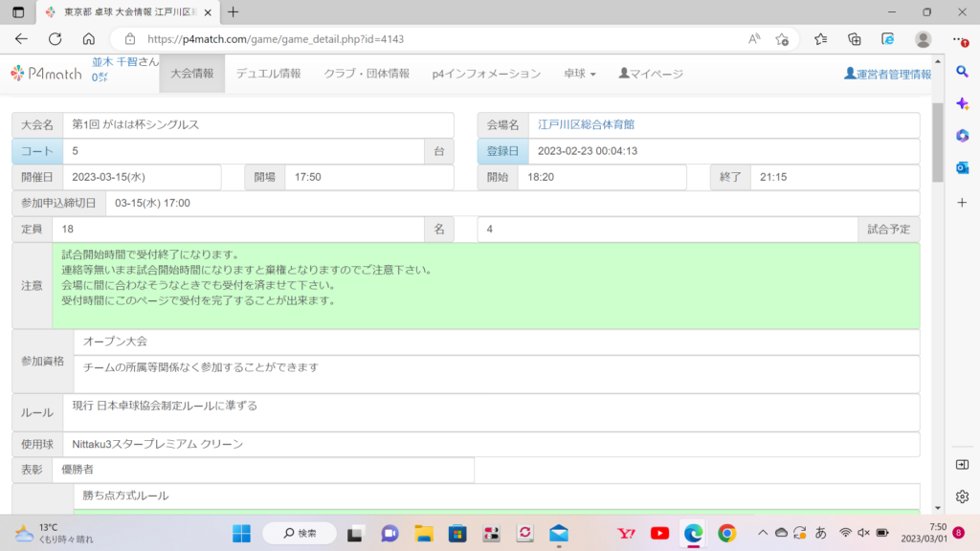The height and width of the screenshot is (551, 980).
Task: Open the Read Aloud icon in address bar
Action: click(x=754, y=39)
